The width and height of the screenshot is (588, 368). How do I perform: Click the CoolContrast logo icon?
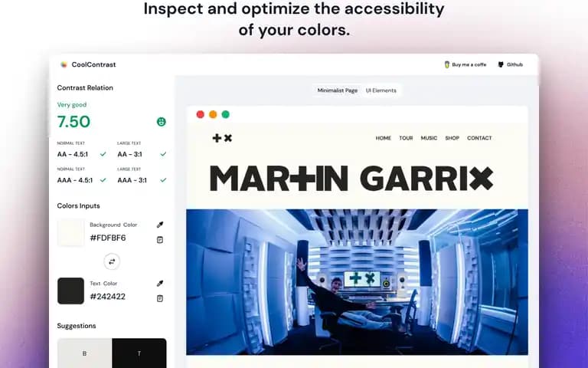click(64, 64)
